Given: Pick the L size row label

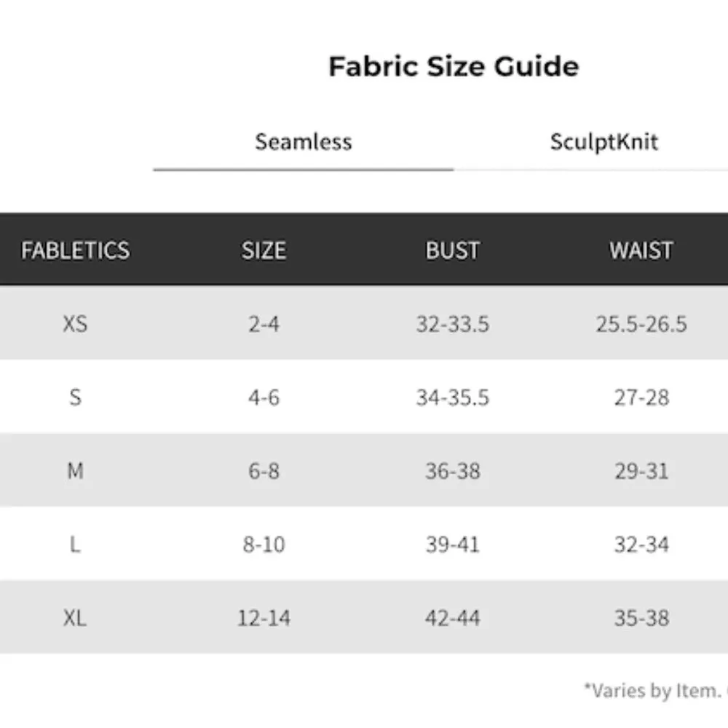Looking at the screenshot, I should pyautogui.click(x=75, y=545).
